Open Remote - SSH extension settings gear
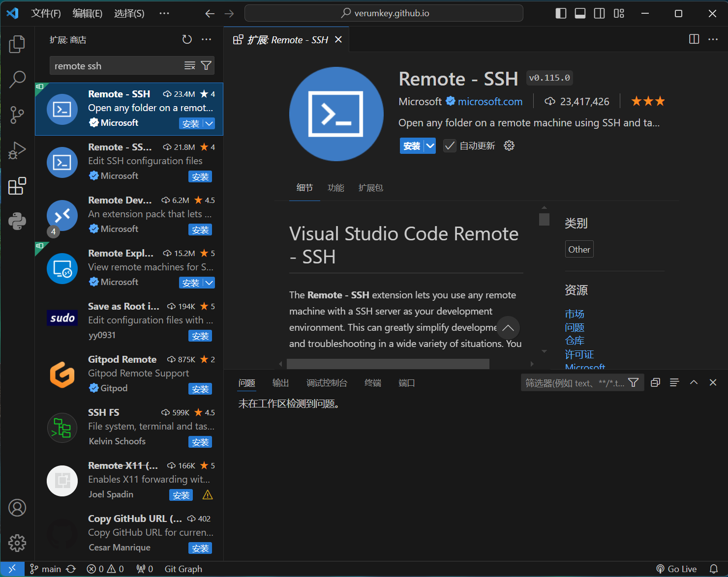The width and height of the screenshot is (728, 577). (x=509, y=145)
